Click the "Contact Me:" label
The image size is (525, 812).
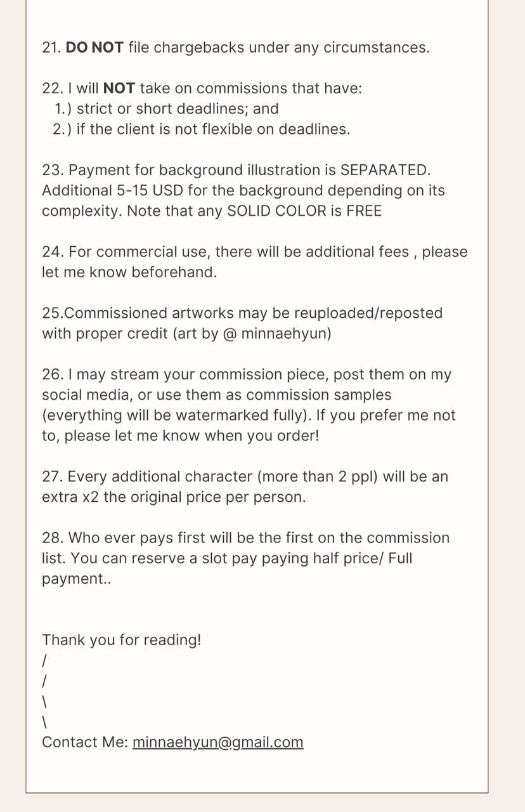click(x=85, y=742)
